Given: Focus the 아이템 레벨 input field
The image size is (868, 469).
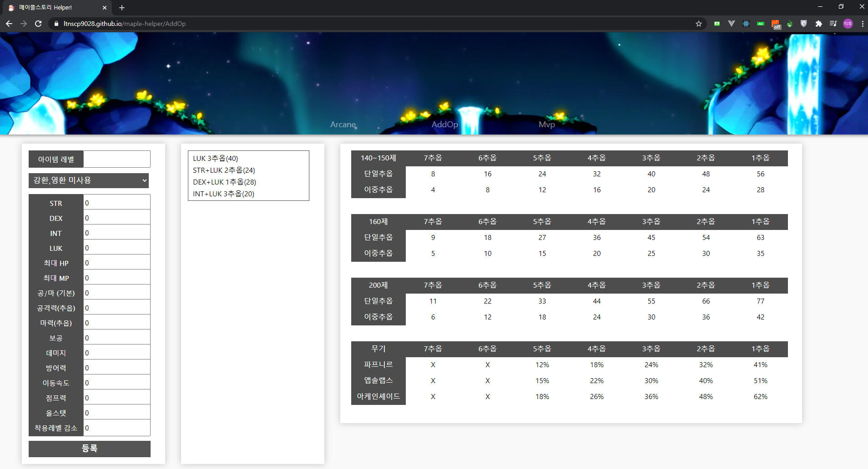Looking at the screenshot, I should click(117, 160).
